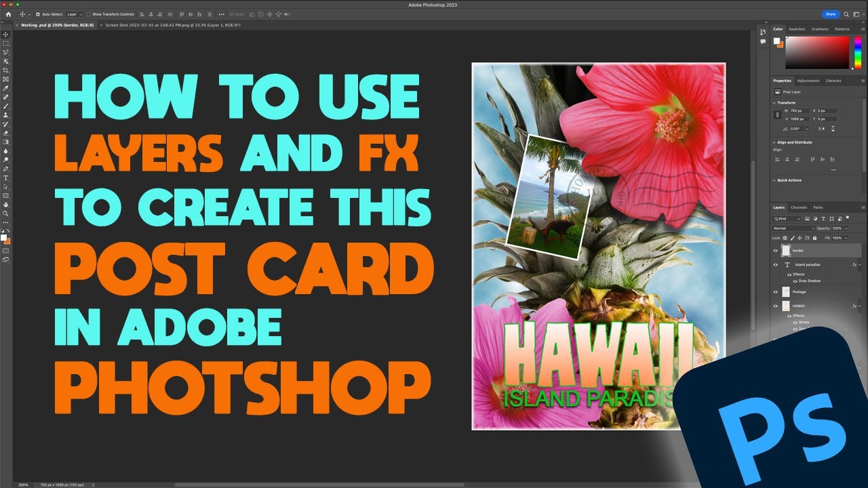Image resolution: width=868 pixels, height=488 pixels.
Task: Select the Path Selection tool
Action: tap(7, 186)
